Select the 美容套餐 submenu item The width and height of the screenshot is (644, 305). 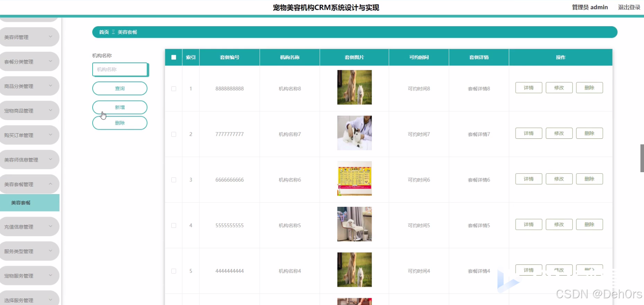(x=29, y=203)
